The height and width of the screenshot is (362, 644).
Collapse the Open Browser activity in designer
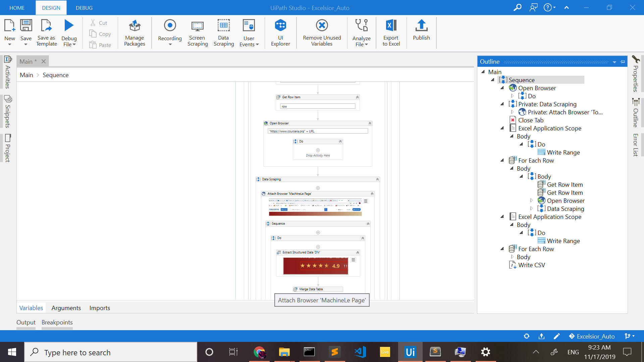pos(370,123)
